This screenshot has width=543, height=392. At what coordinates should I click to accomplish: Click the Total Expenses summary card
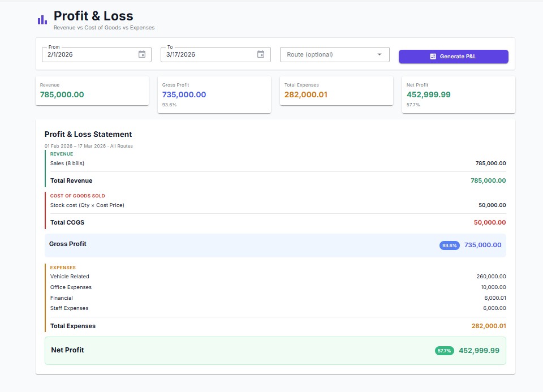(x=336, y=91)
